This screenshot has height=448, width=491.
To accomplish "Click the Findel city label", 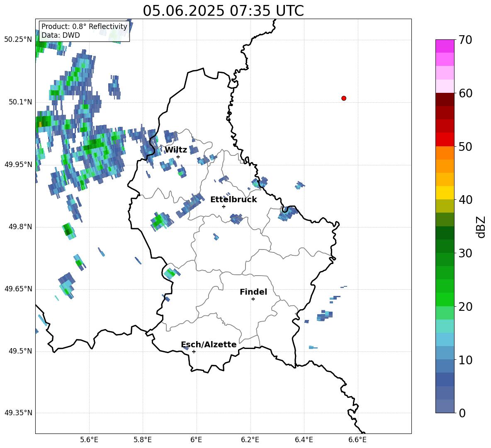I will click(253, 292).
